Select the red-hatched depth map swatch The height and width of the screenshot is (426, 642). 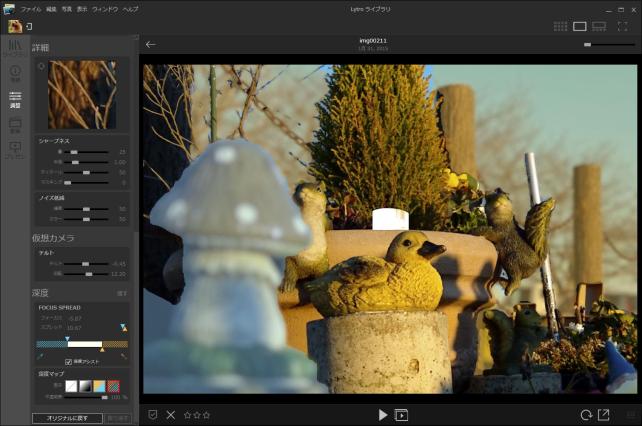coord(113,385)
